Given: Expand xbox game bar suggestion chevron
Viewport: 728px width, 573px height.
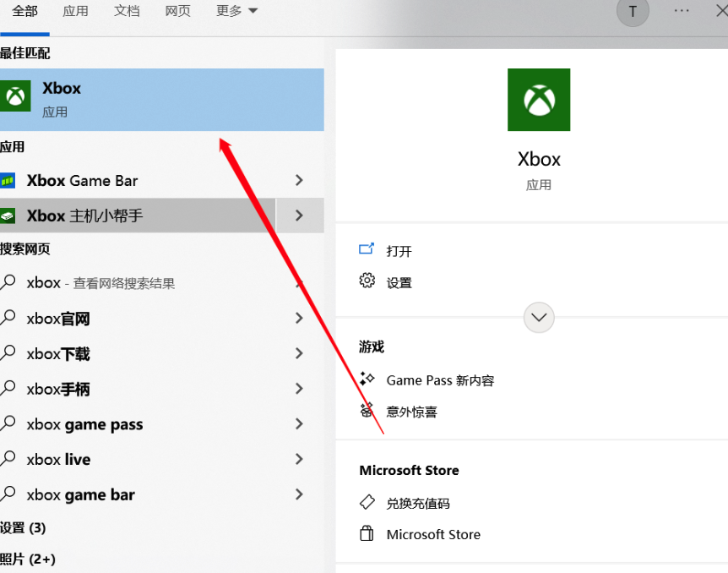Looking at the screenshot, I should [300, 494].
